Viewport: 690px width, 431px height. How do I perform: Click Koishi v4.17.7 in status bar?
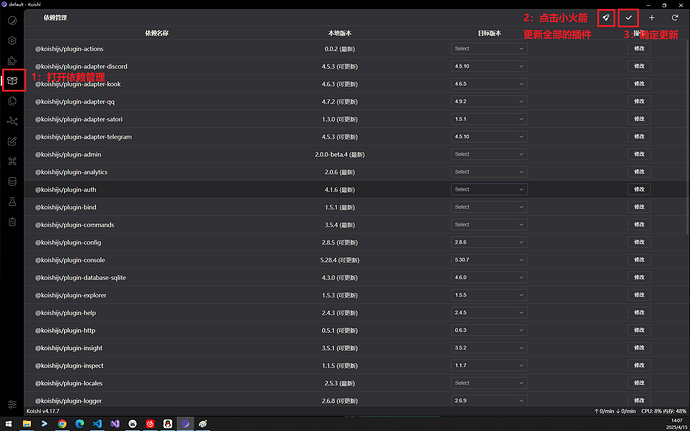pos(43,411)
